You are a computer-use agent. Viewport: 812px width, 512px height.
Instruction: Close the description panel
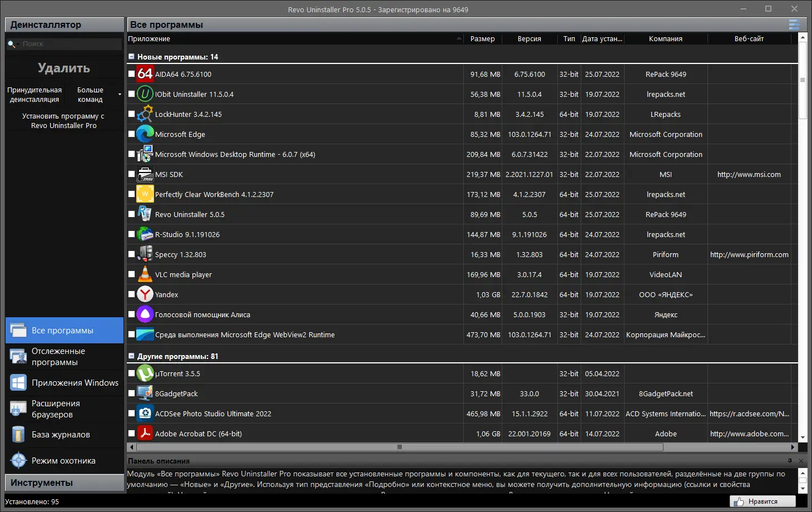click(801, 461)
